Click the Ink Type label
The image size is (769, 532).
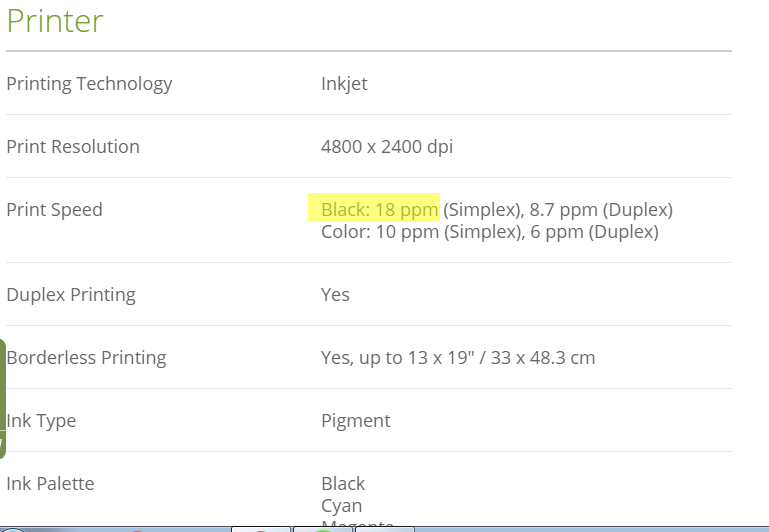[41, 421]
